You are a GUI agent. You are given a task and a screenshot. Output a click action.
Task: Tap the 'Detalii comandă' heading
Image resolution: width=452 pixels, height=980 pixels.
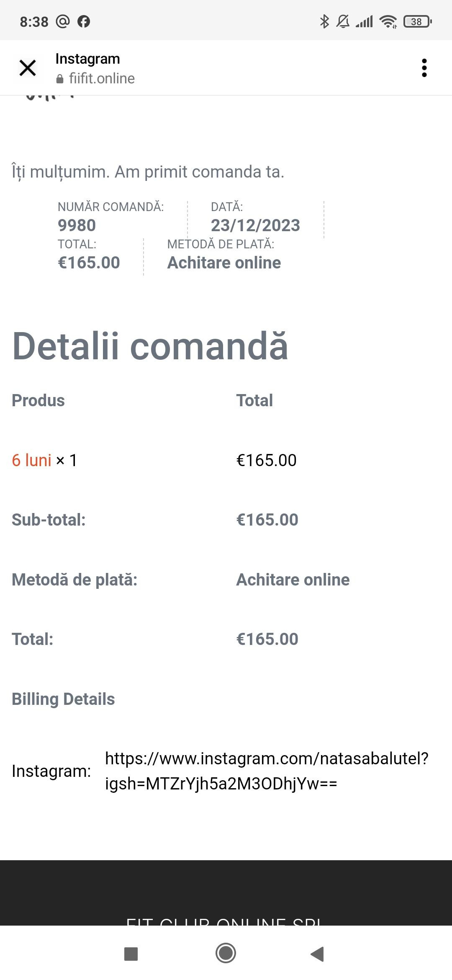click(150, 346)
